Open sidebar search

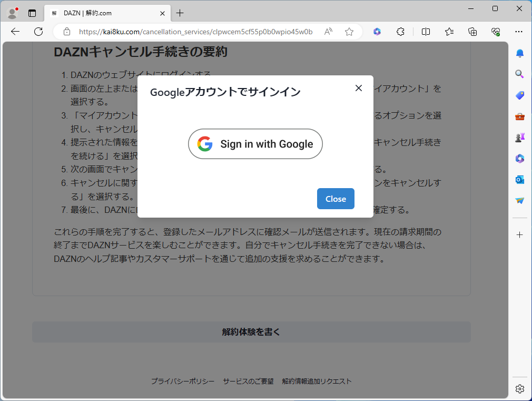pyautogui.click(x=519, y=74)
